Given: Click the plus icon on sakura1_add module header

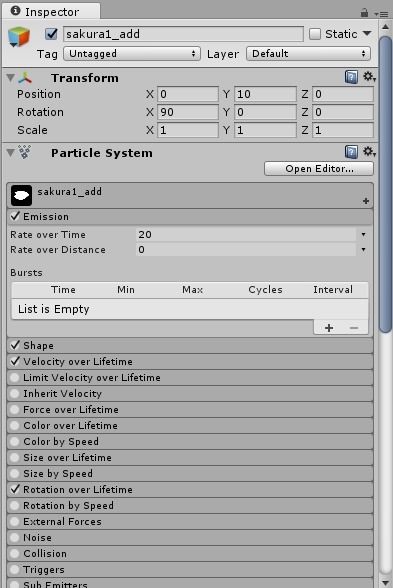Looking at the screenshot, I should (x=366, y=201).
